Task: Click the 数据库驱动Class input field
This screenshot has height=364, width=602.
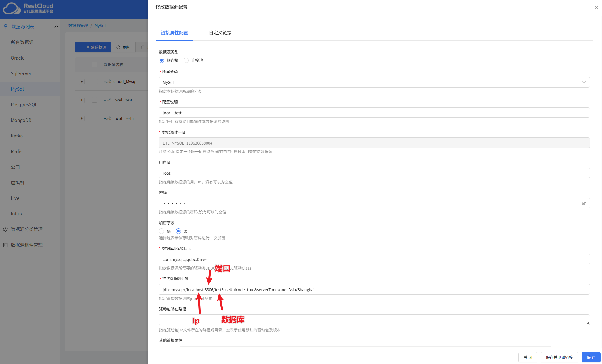Action: point(374,259)
